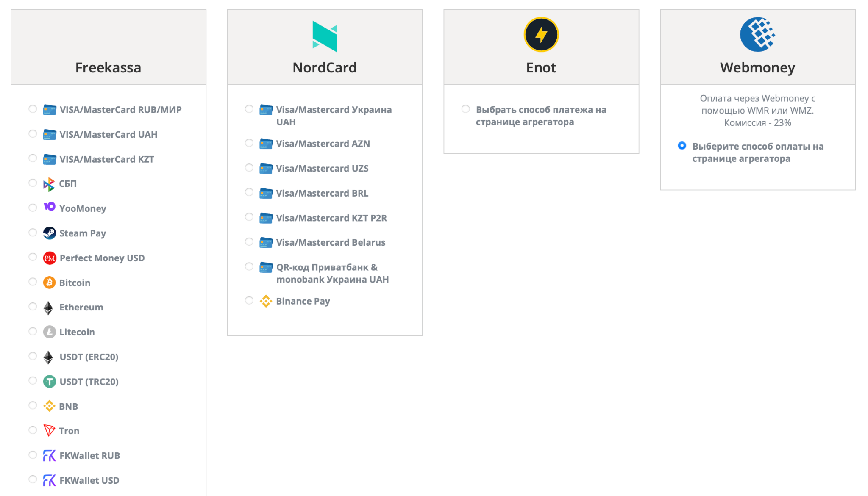Viewport: 868px width, 496px height.
Task: Click the card icon beside Visa/Mastercard BRL
Action: tap(266, 193)
